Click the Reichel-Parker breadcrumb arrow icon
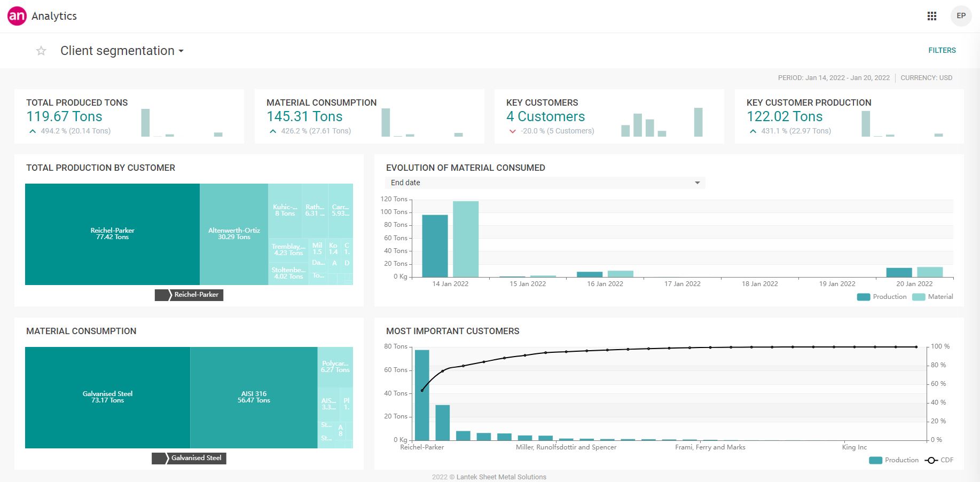This screenshot has height=482, width=980. 163,295
